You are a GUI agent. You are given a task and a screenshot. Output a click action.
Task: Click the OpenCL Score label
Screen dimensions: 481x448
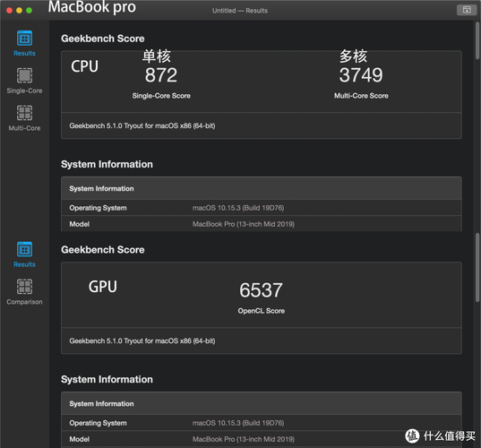(x=261, y=311)
